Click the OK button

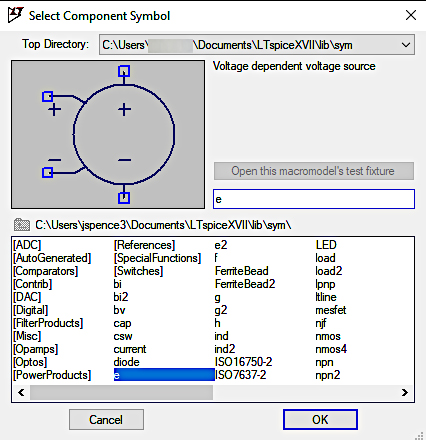click(320, 420)
